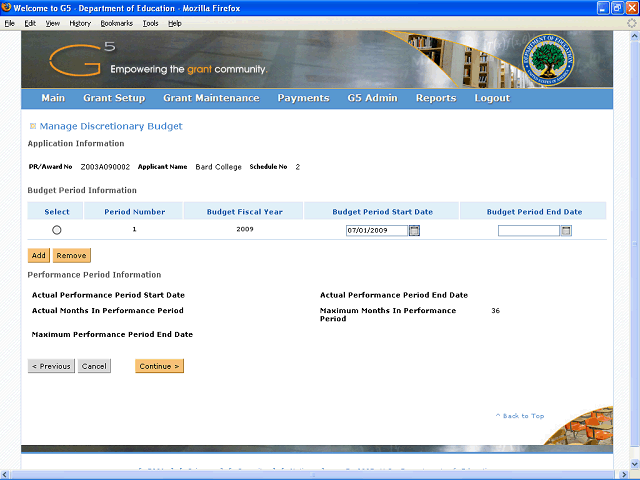Open Grant Maintenance navigation tab
This screenshot has width=640, height=480.
point(211,98)
